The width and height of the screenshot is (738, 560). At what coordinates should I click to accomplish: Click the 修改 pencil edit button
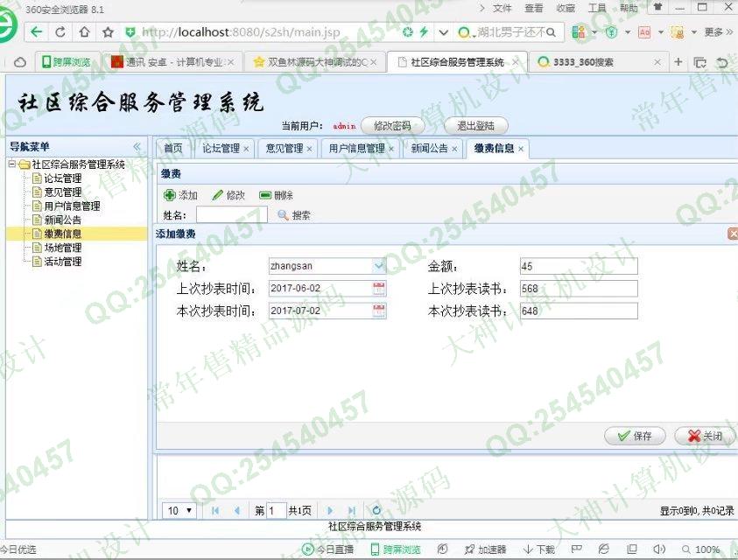228,195
